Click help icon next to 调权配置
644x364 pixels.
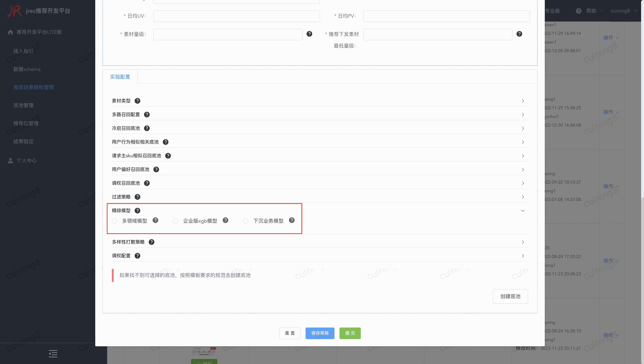[x=137, y=256]
